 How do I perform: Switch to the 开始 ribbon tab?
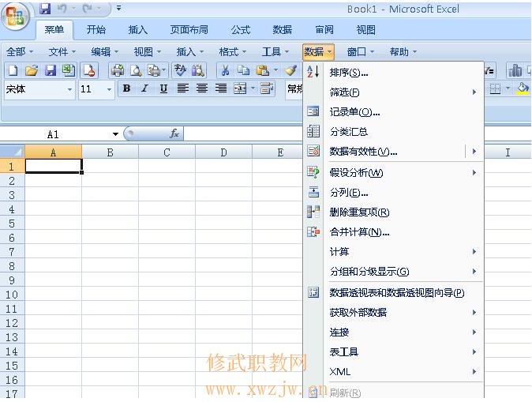click(x=96, y=30)
